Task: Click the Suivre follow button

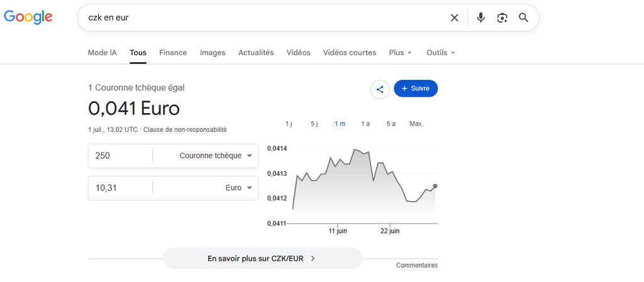Action: click(416, 89)
